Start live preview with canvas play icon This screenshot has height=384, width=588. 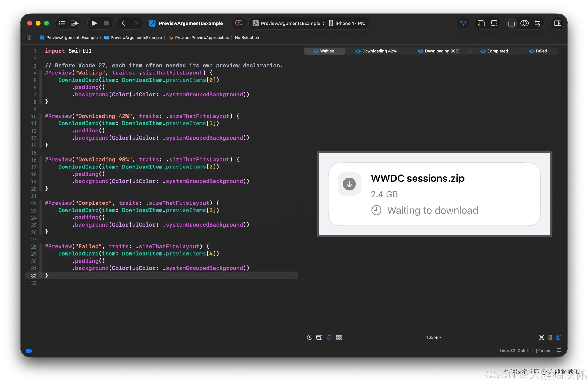(x=310, y=337)
